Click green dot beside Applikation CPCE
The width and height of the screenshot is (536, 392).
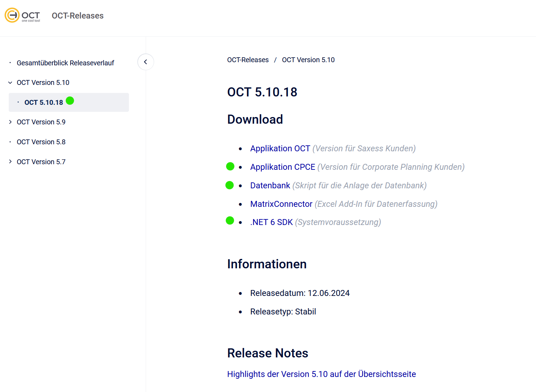pyautogui.click(x=230, y=166)
